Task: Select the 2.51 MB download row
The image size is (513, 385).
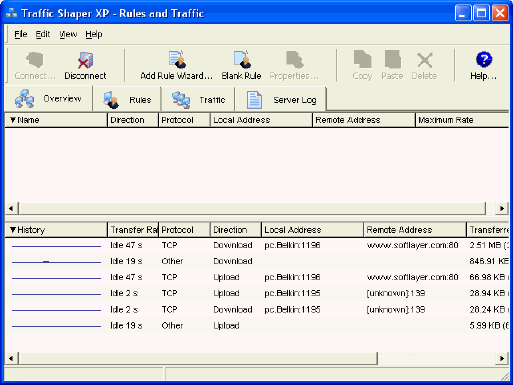Action: pos(257,245)
